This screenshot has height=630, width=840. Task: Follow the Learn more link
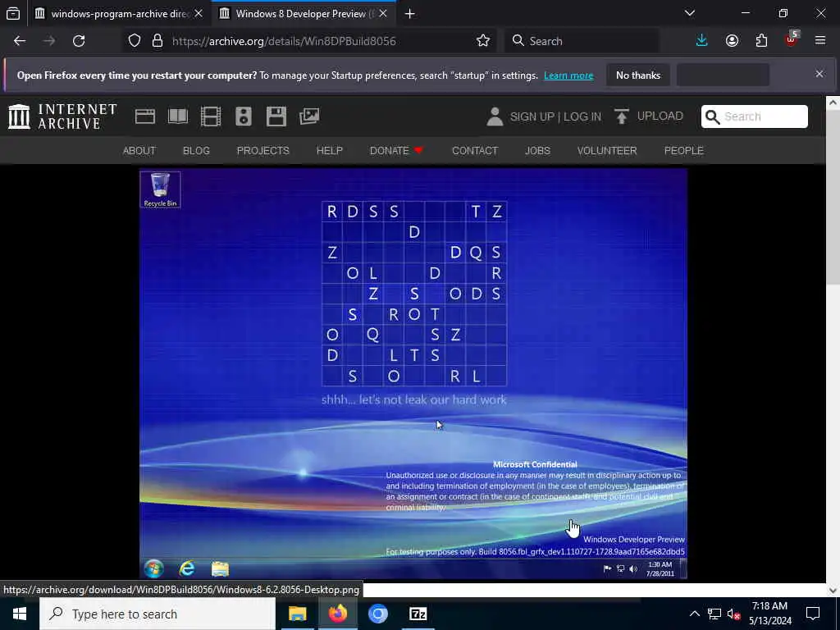(x=568, y=75)
